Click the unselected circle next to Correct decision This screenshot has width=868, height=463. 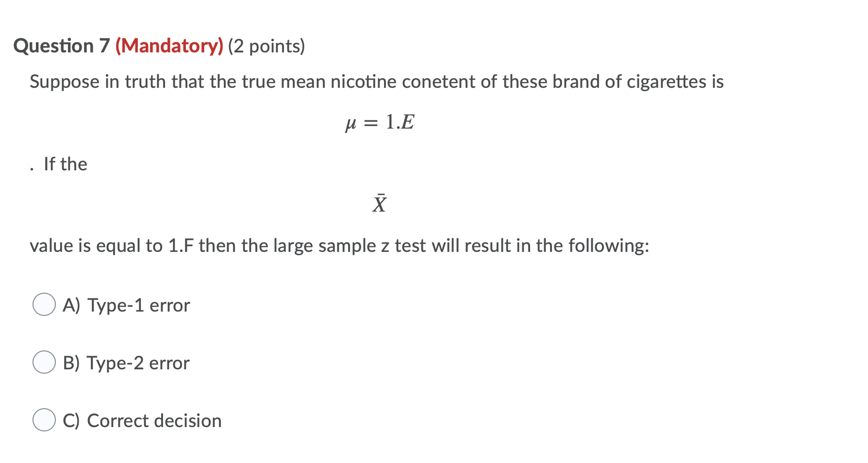tap(44, 420)
